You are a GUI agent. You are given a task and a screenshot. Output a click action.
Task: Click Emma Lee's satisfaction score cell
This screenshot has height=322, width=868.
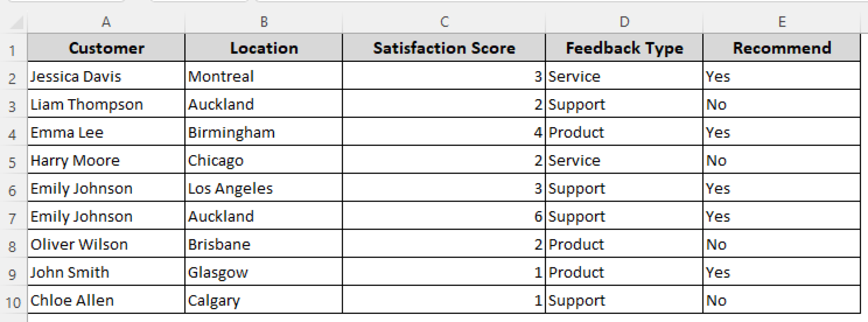tap(443, 132)
